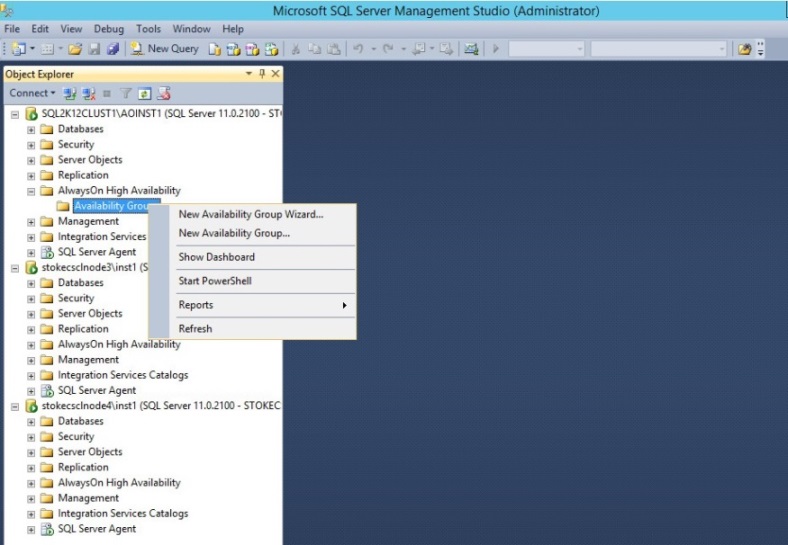Open the wide empty toolbar combo box
Screen dimensions: 788x545
(x=659, y=49)
